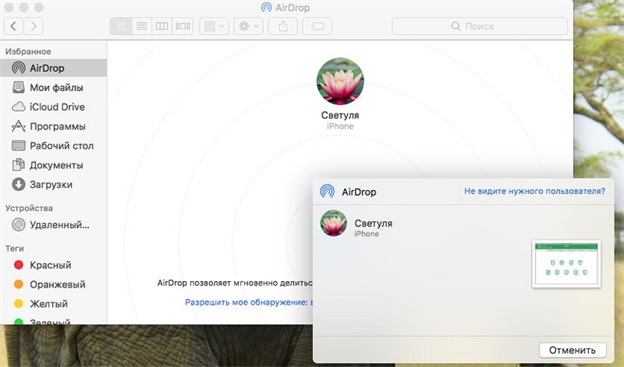Screen dimensions: 624x367
Task: Select the Оранжевый orange tag
Action: (x=53, y=285)
